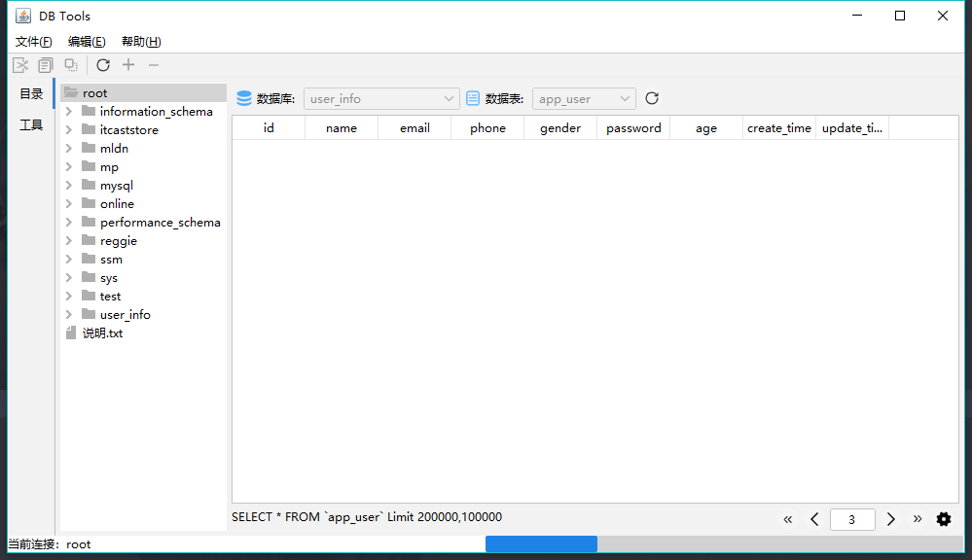Click the blue progress bar
The image size is (972, 560).
(541, 543)
